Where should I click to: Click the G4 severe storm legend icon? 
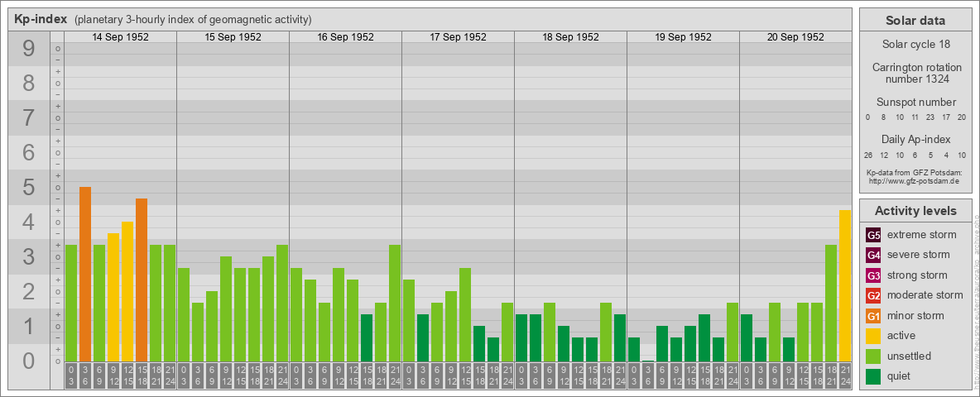(873, 255)
